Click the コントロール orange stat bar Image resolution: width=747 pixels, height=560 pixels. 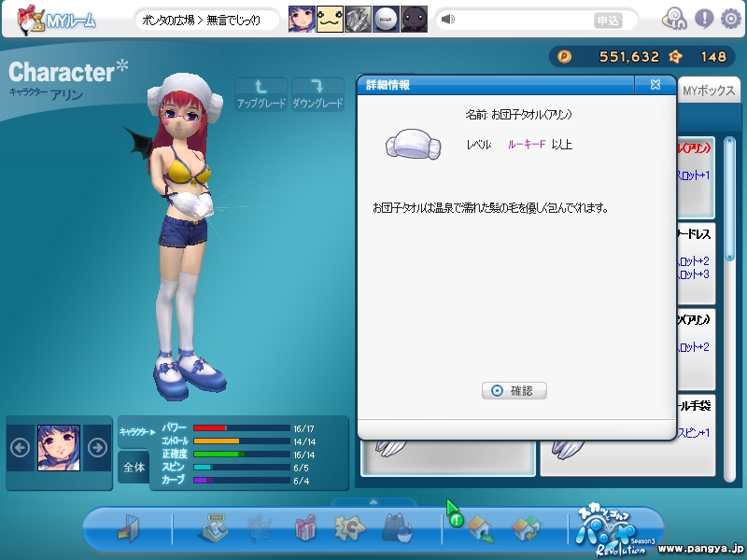click(x=242, y=441)
